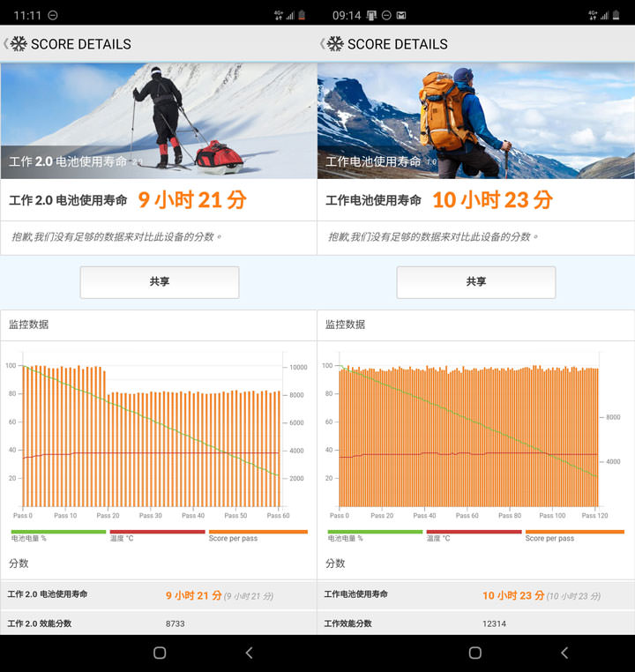Tap the skier banner image for 工作 2.0
This screenshot has width=635, height=672.
pos(159,120)
